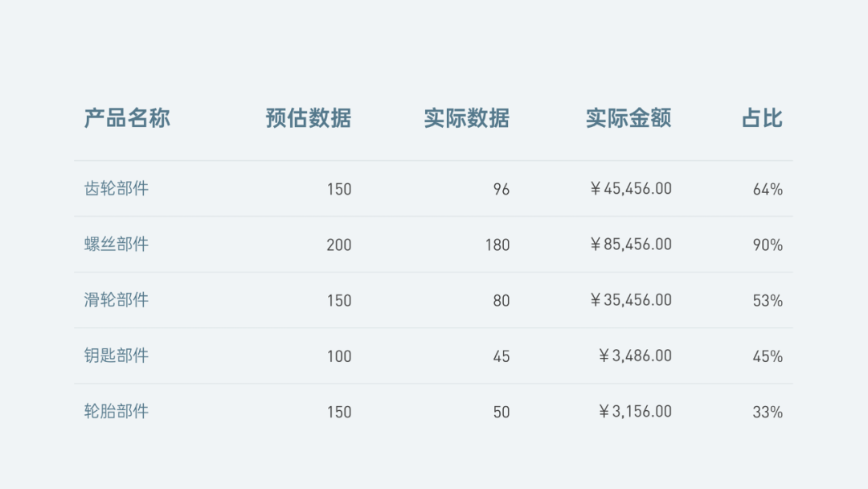Select the 螺丝部件 row label
Screen dimensions: 868x489
point(117,244)
